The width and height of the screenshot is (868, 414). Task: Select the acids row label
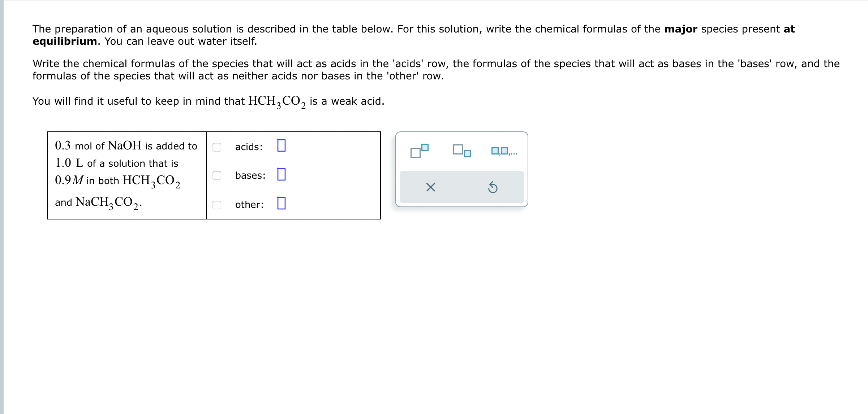[x=249, y=147]
